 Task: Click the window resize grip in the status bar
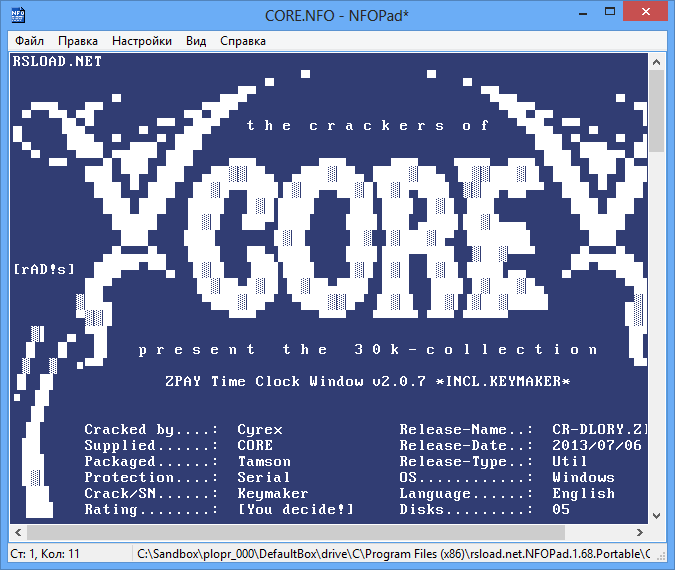pos(661,556)
